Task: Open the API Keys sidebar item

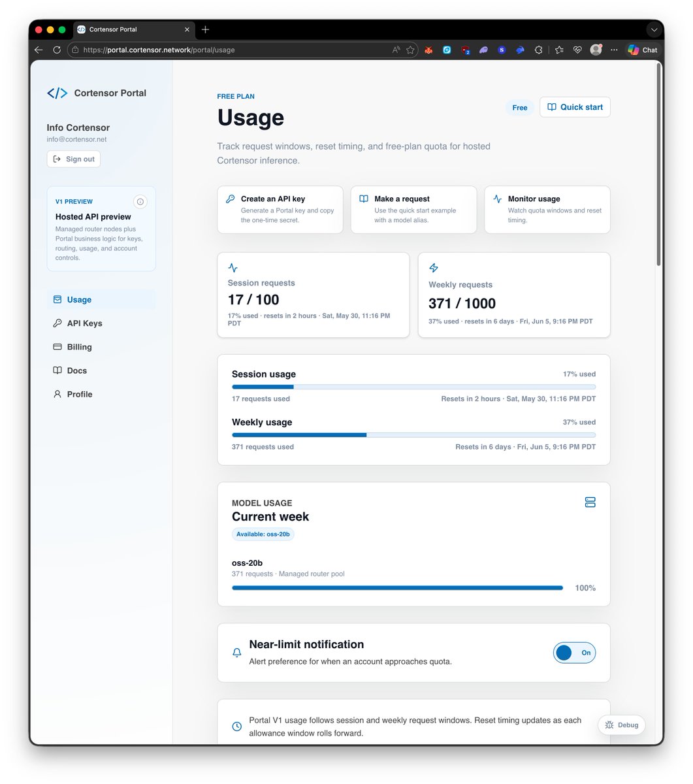Action: click(101, 323)
